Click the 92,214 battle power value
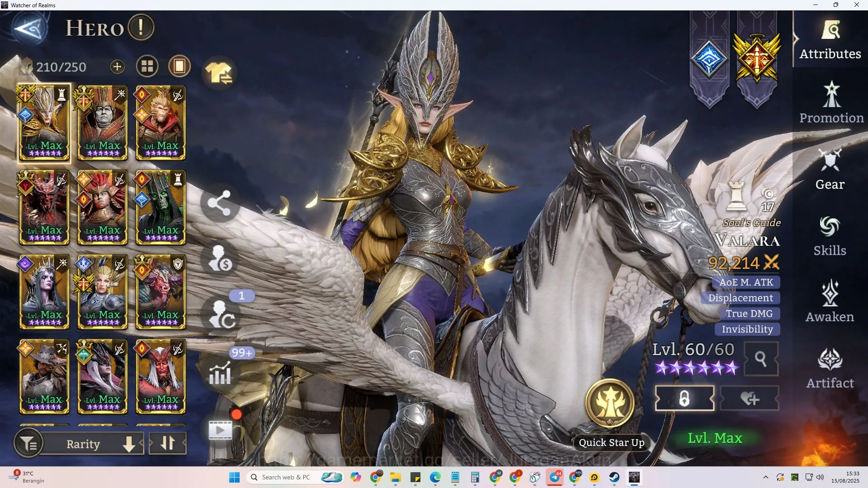The height and width of the screenshot is (488, 868). [733, 263]
